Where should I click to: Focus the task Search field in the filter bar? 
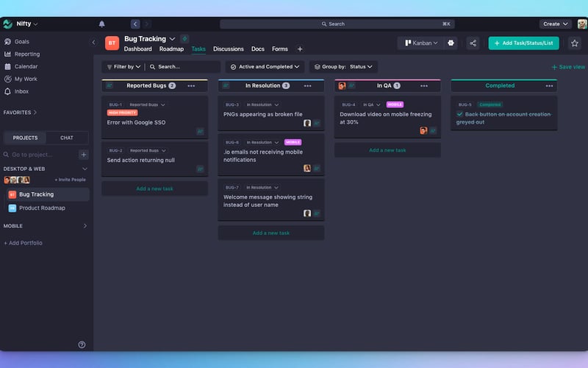[x=183, y=67]
